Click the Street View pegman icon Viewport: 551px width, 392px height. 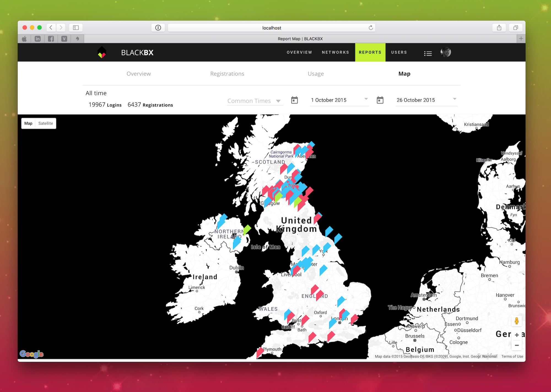(x=517, y=321)
